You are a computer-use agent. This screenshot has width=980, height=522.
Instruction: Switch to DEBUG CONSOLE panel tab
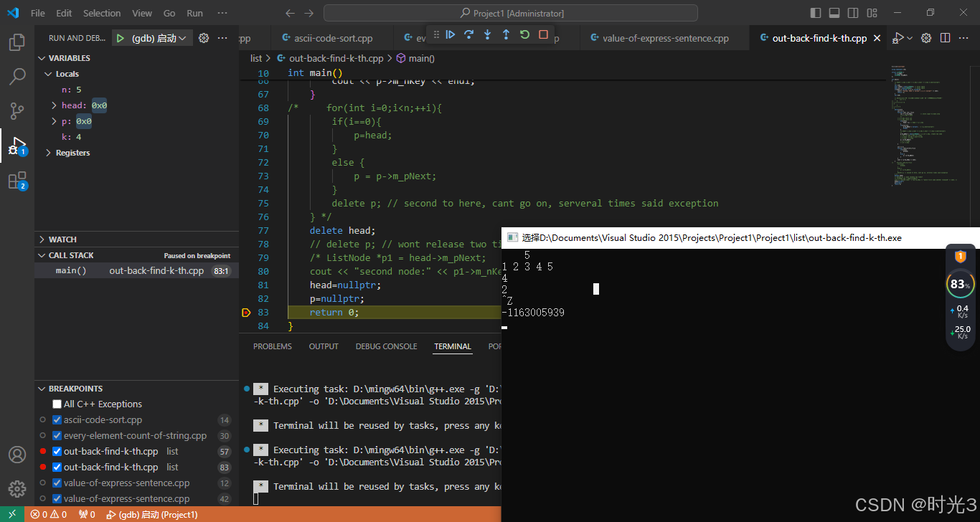[x=386, y=346]
